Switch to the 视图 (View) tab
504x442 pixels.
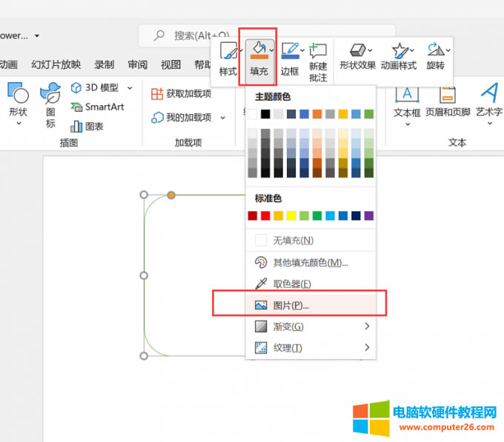click(x=170, y=64)
